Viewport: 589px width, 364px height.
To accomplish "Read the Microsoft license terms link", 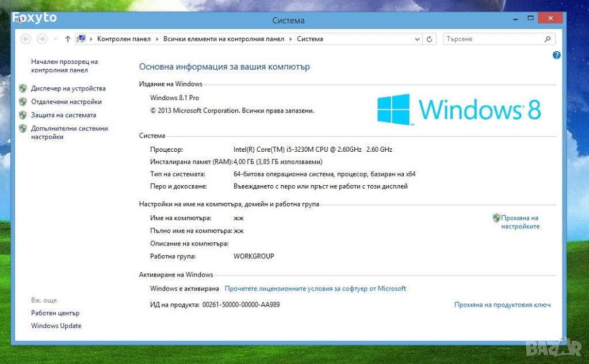I will click(315, 289).
